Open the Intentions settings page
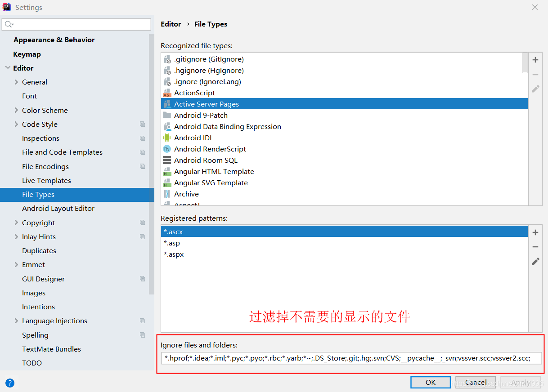 (38, 307)
